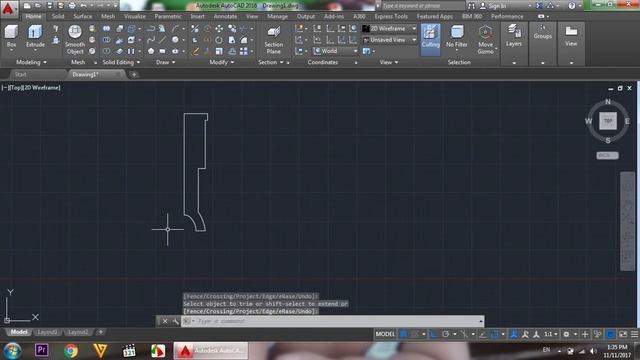This screenshot has width=640, height=360.
Task: Open status bar Customization menu icon
Action: (635, 334)
